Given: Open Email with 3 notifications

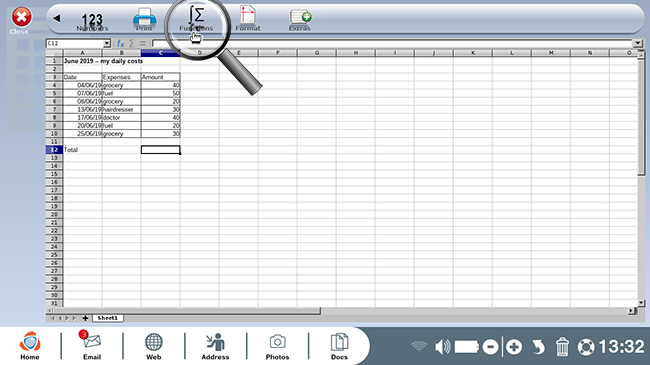Looking at the screenshot, I should click(x=92, y=346).
